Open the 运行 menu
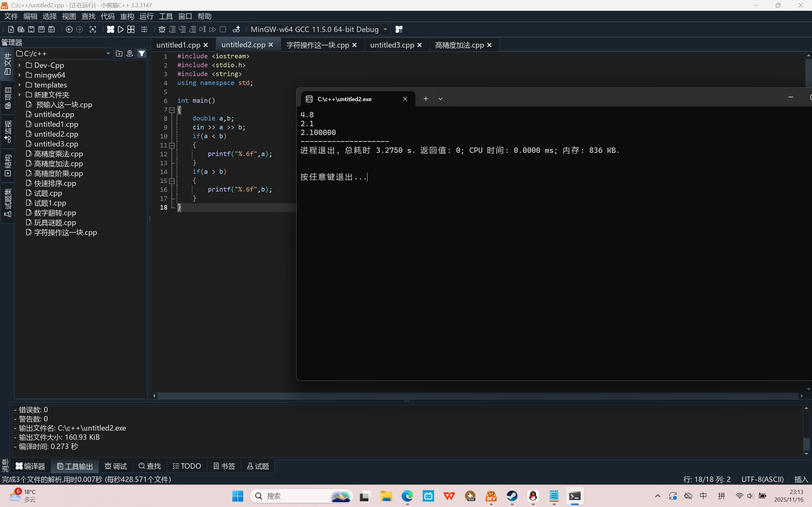812x507 pixels. point(146,16)
